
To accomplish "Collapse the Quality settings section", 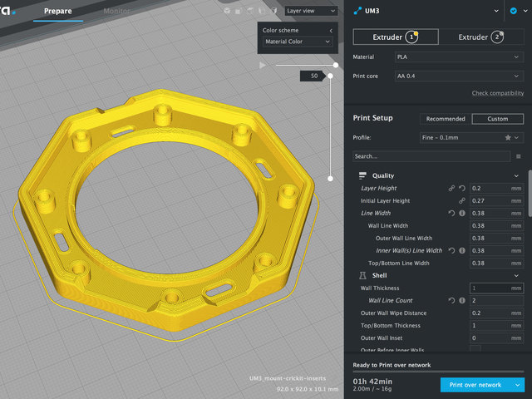I will [x=516, y=176].
